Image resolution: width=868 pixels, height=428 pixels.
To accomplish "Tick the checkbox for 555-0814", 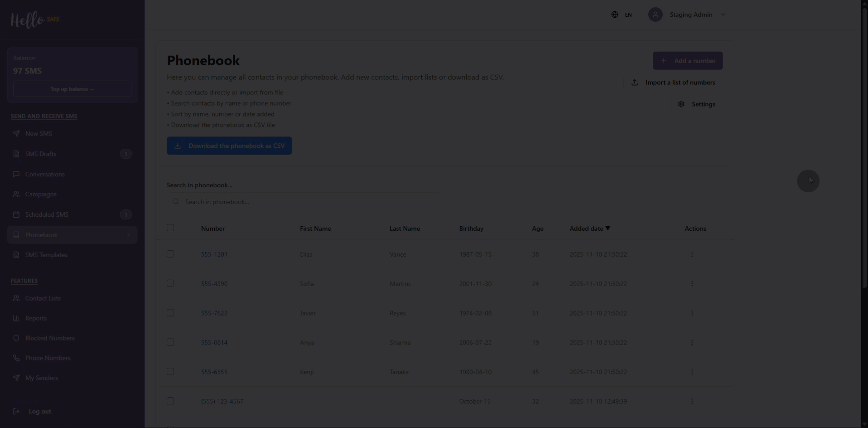I will pyautogui.click(x=170, y=342).
